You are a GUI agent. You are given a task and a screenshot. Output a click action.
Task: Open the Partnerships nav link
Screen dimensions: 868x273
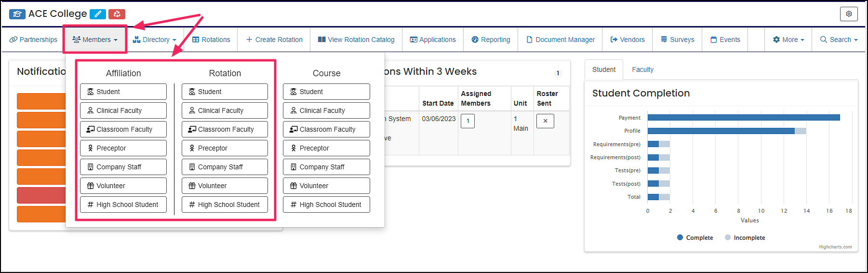tap(33, 40)
